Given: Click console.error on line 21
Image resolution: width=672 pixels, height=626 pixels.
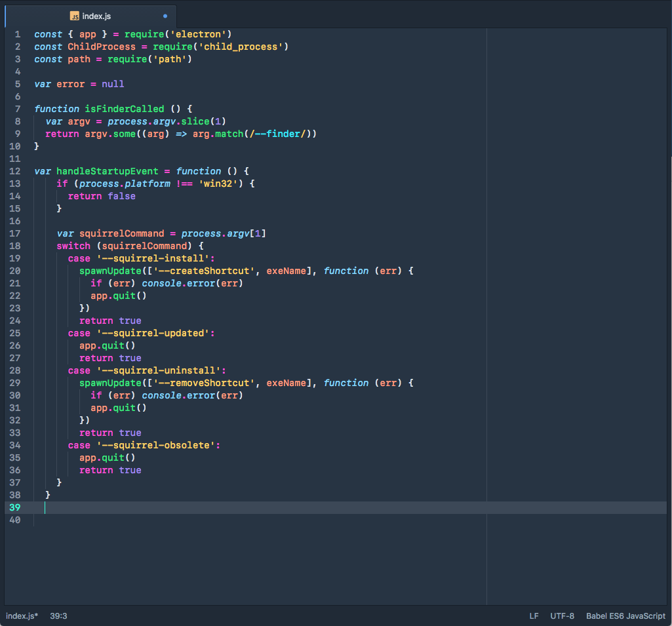Looking at the screenshot, I should [x=178, y=283].
